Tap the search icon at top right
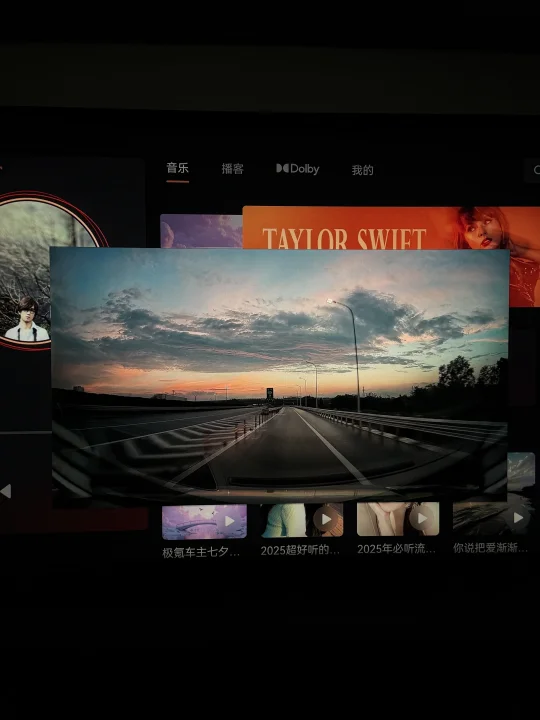The width and height of the screenshot is (540, 720). coord(534,170)
